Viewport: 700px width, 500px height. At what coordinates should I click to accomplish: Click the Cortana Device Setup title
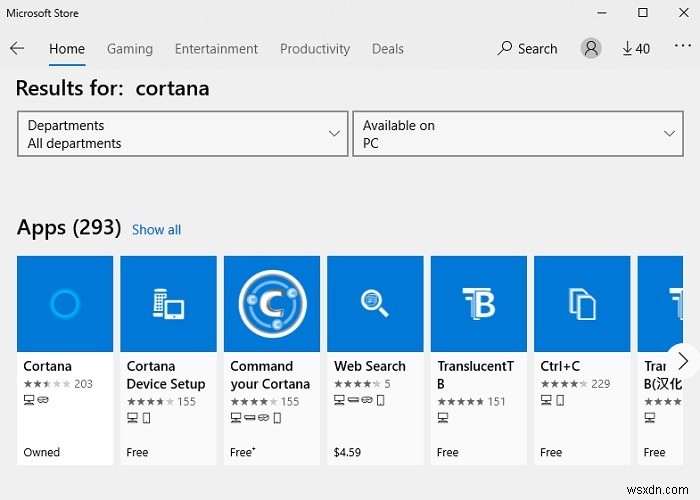point(166,375)
